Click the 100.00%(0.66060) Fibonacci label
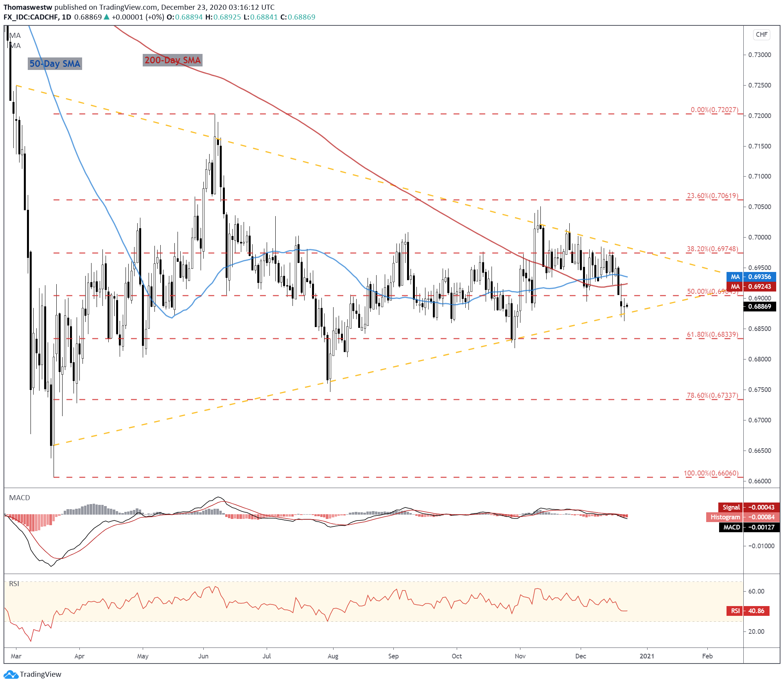Image resolution: width=784 pixels, height=685 pixels. (711, 473)
